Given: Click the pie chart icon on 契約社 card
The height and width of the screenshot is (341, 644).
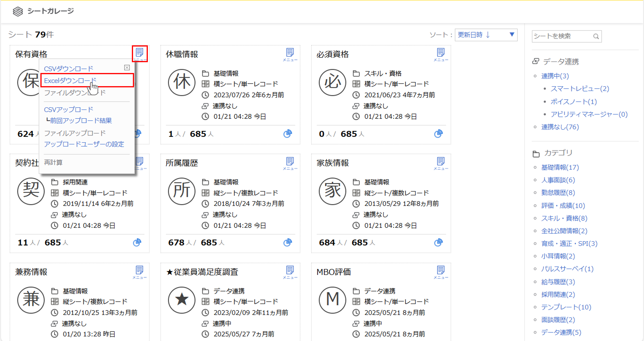Looking at the screenshot, I should click(x=137, y=242).
